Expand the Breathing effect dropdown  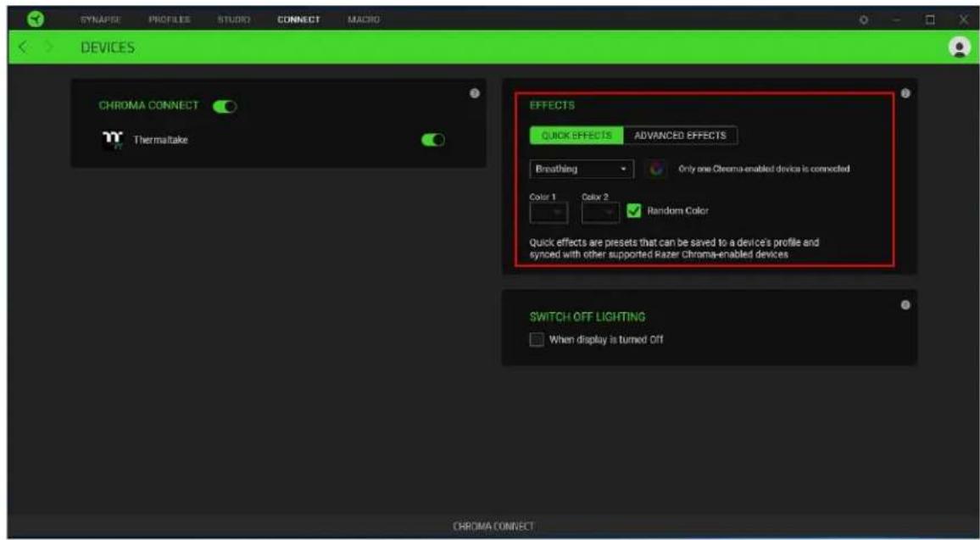tap(582, 170)
